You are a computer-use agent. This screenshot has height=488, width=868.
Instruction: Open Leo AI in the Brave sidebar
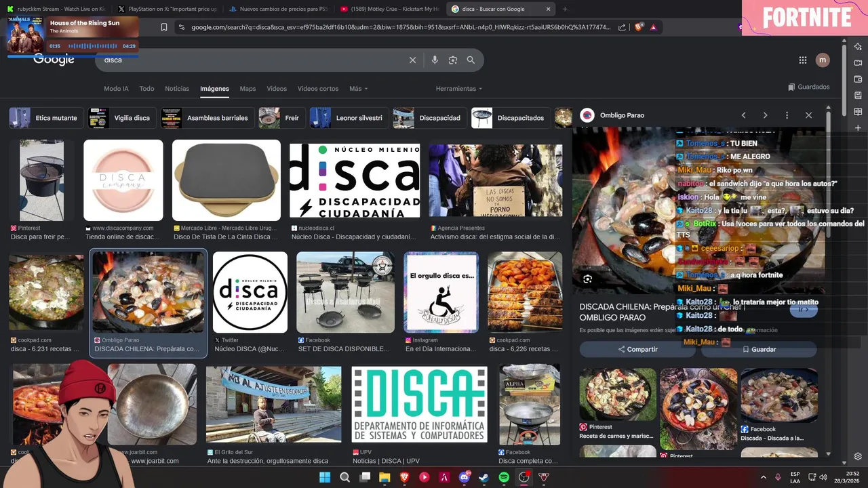tap(858, 47)
